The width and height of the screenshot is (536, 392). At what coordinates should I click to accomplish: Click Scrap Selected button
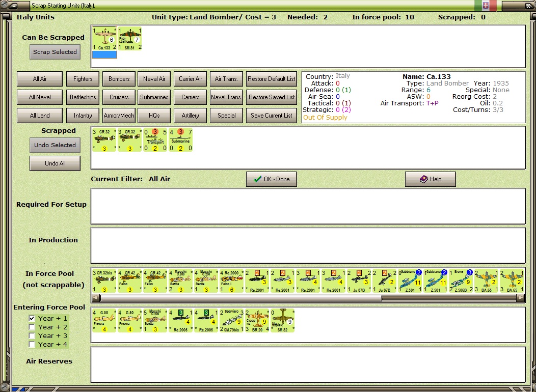(x=55, y=52)
